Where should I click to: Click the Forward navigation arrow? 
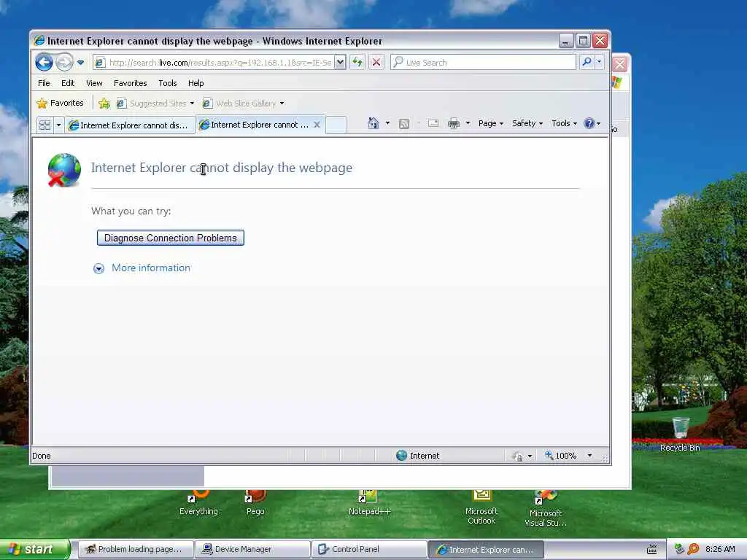point(64,63)
